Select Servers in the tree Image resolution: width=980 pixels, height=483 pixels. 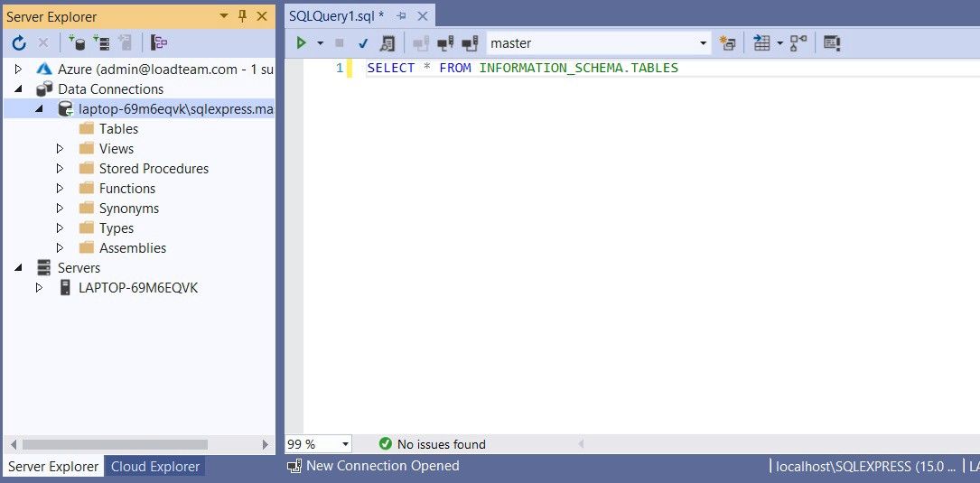click(79, 267)
